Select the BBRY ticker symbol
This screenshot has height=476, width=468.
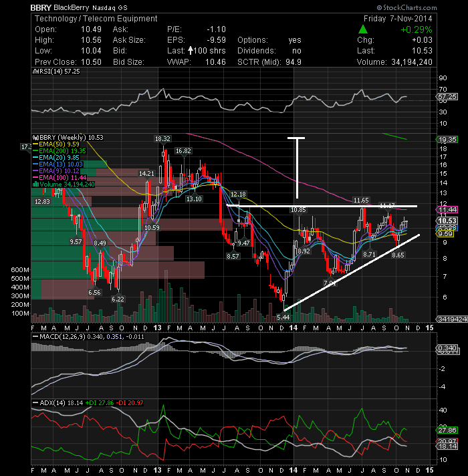[x=41, y=7]
